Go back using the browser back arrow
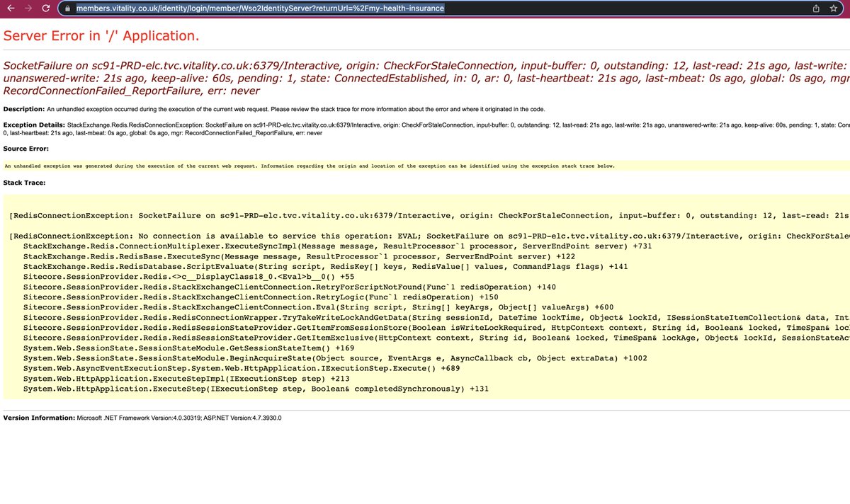The height and width of the screenshot is (504, 850). [9, 8]
